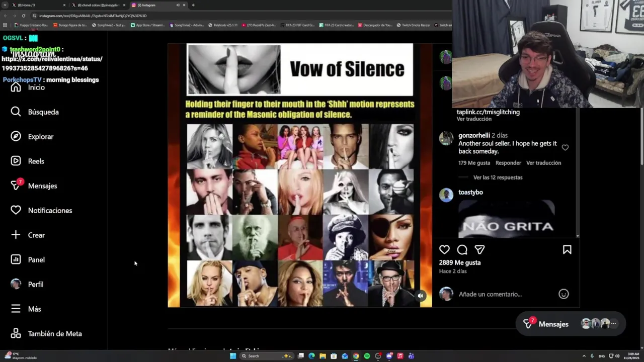Image resolution: width=644 pixels, height=362 pixels.
Task: Mute the Instagram tab audio icon
Action: click(x=178, y=5)
